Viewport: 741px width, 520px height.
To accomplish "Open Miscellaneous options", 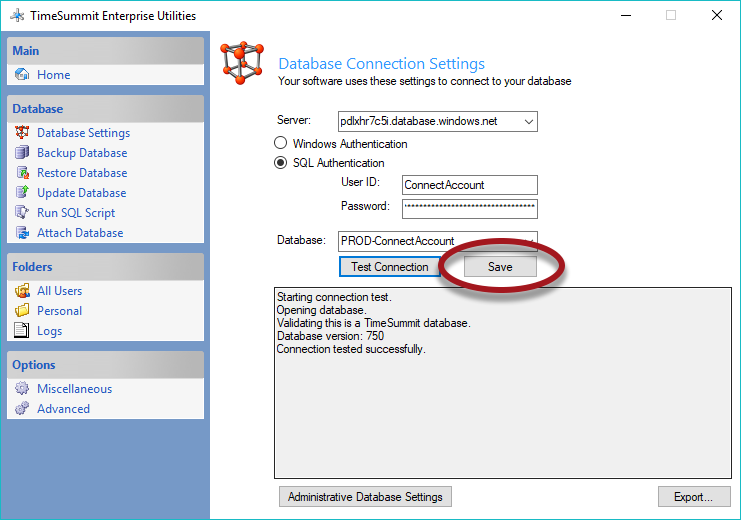I will click(75, 389).
